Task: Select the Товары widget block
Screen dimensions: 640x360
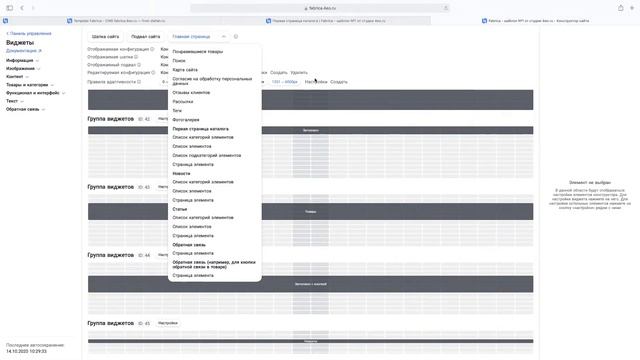Action: (311, 211)
